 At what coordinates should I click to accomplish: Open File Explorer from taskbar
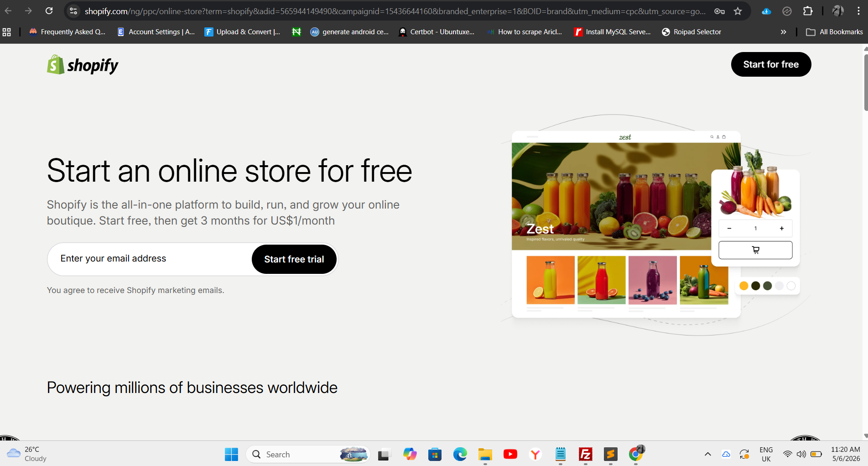485,454
